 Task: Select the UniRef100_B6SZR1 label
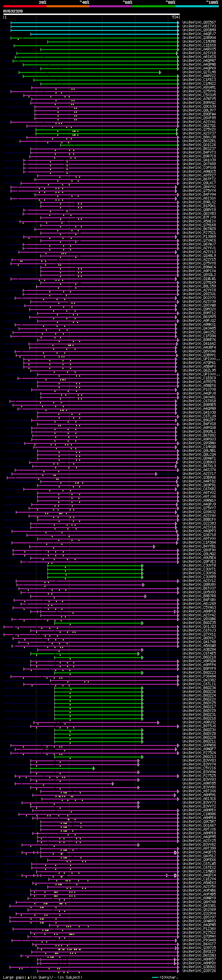(x=199, y=141)
